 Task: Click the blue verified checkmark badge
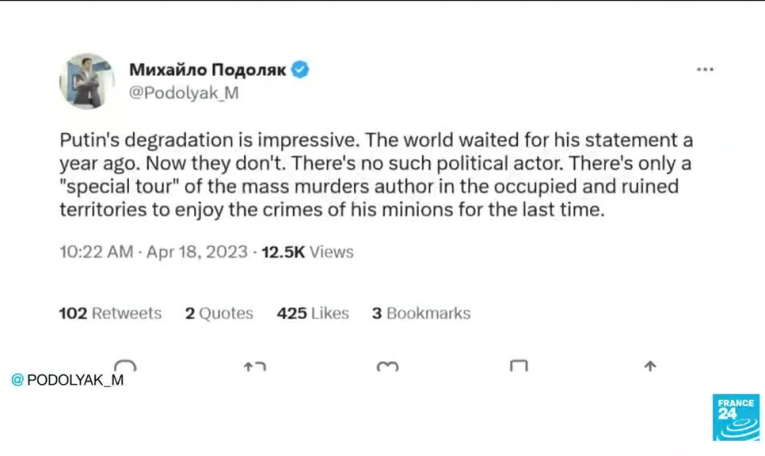point(299,69)
